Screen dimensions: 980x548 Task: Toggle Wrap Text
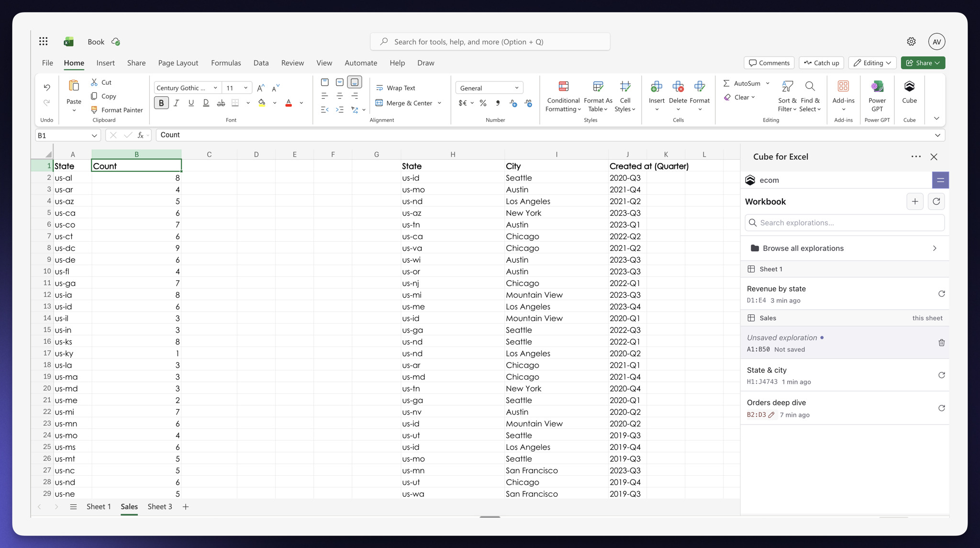tap(395, 88)
